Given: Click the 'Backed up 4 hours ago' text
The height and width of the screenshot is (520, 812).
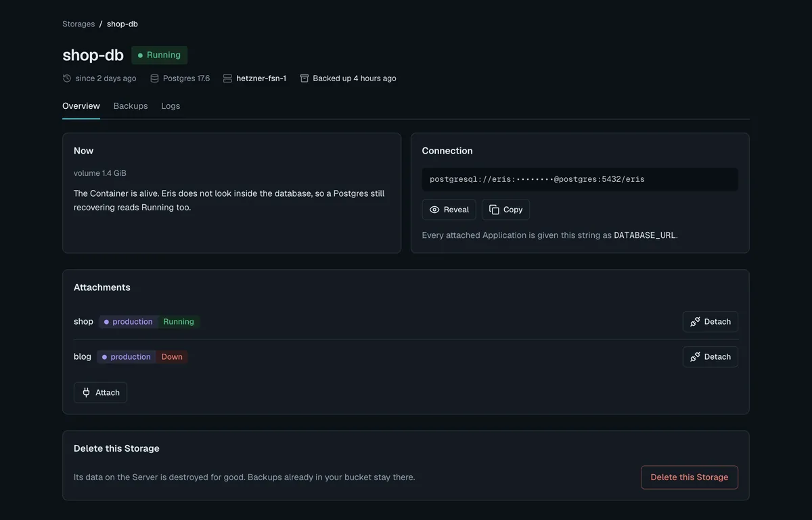Looking at the screenshot, I should point(355,78).
